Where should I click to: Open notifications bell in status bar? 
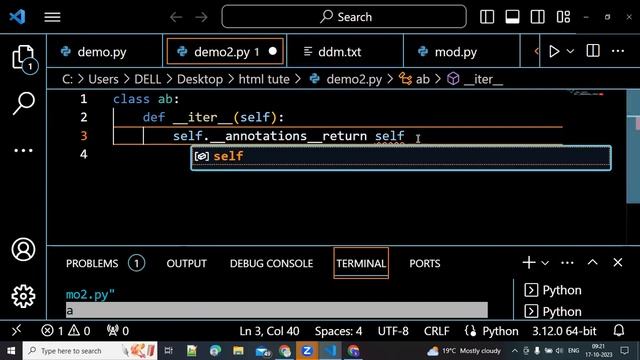[x=619, y=331]
